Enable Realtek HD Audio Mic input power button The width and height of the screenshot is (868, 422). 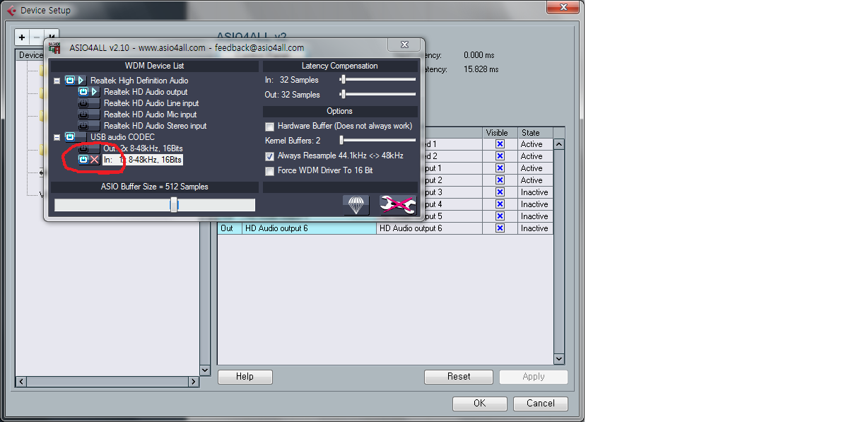click(83, 115)
